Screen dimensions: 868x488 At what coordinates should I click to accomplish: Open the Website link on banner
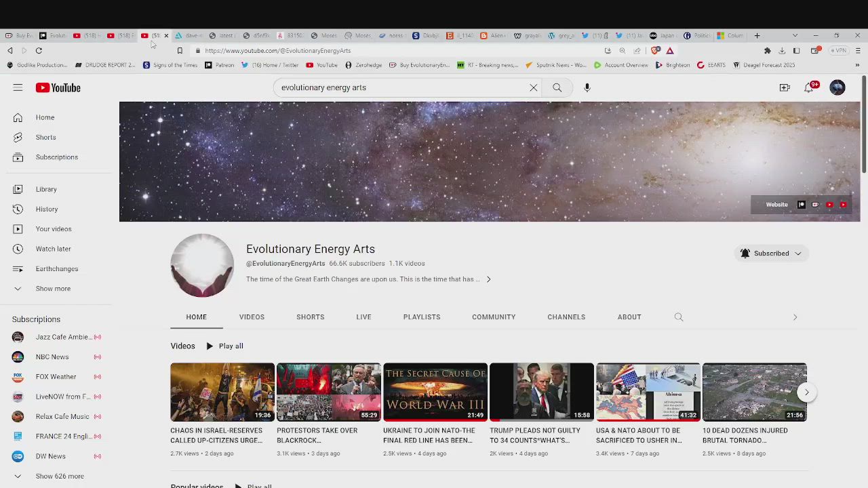[776, 205]
